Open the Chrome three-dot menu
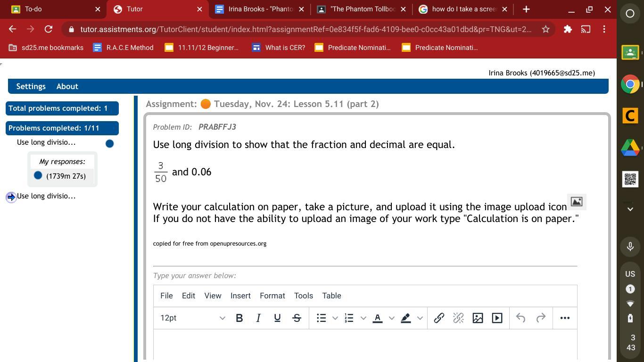The height and width of the screenshot is (362, 644). pos(604,29)
